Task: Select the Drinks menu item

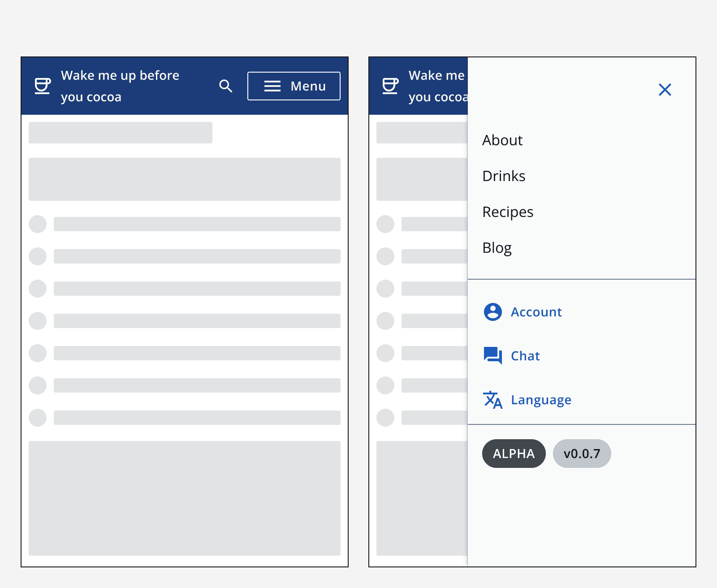Action: pos(504,176)
